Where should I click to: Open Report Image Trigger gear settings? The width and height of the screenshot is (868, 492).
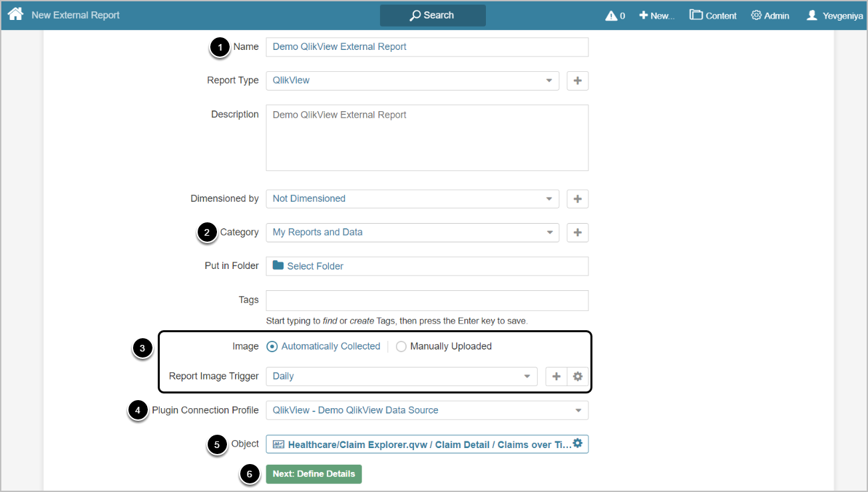[x=578, y=376]
